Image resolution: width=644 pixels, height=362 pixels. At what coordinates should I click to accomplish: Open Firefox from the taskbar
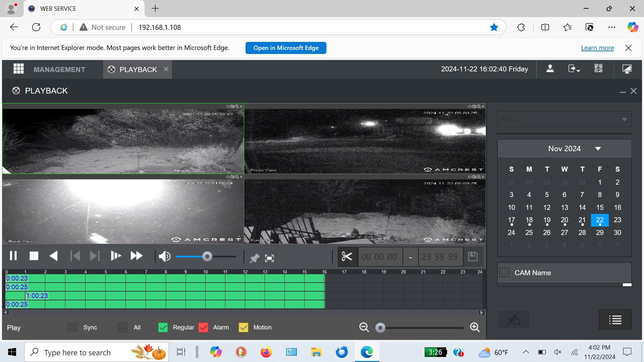(x=266, y=352)
